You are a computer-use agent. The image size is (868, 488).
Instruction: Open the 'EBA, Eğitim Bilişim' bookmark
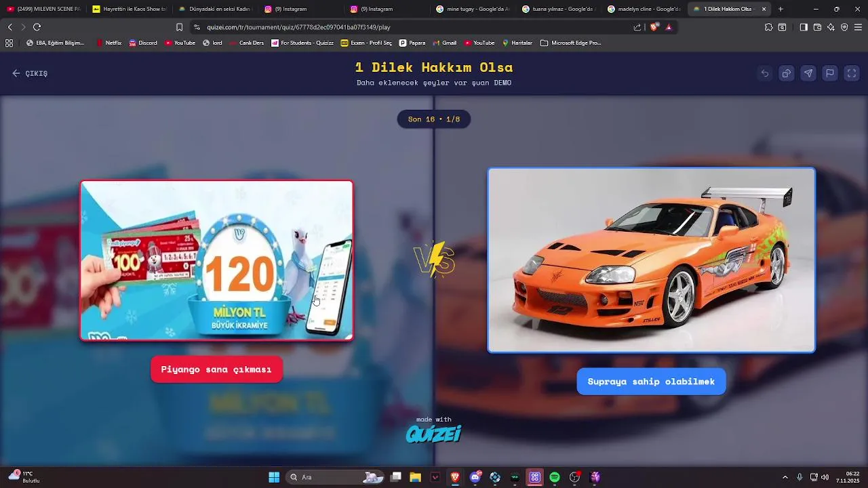coord(56,43)
